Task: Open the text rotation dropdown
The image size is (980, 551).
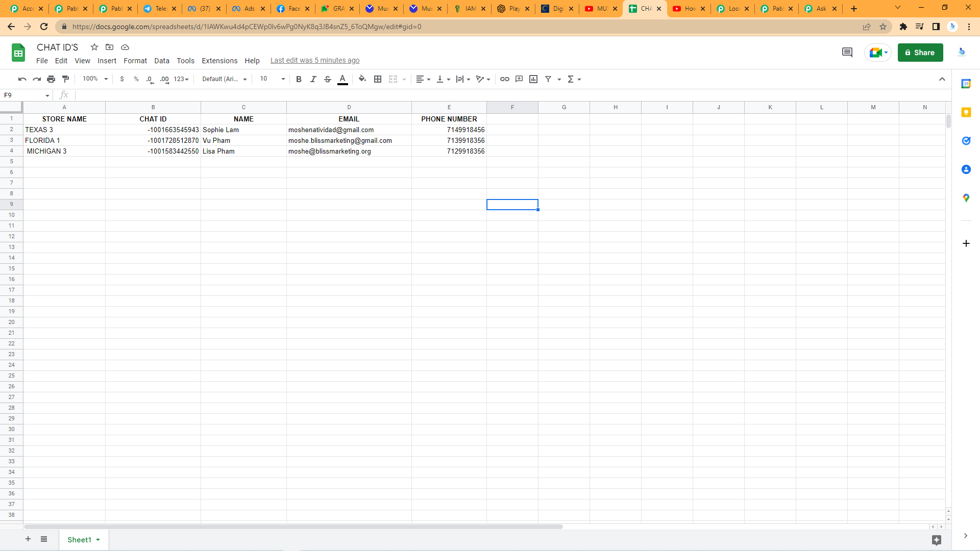Action: 483,79
